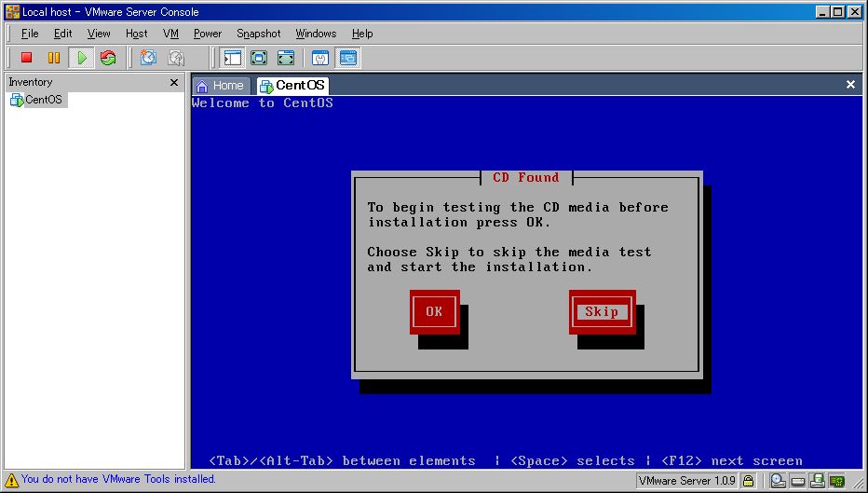Click the CD-ROM drive status icon
Screen dimensions: 868x493
coord(778,480)
